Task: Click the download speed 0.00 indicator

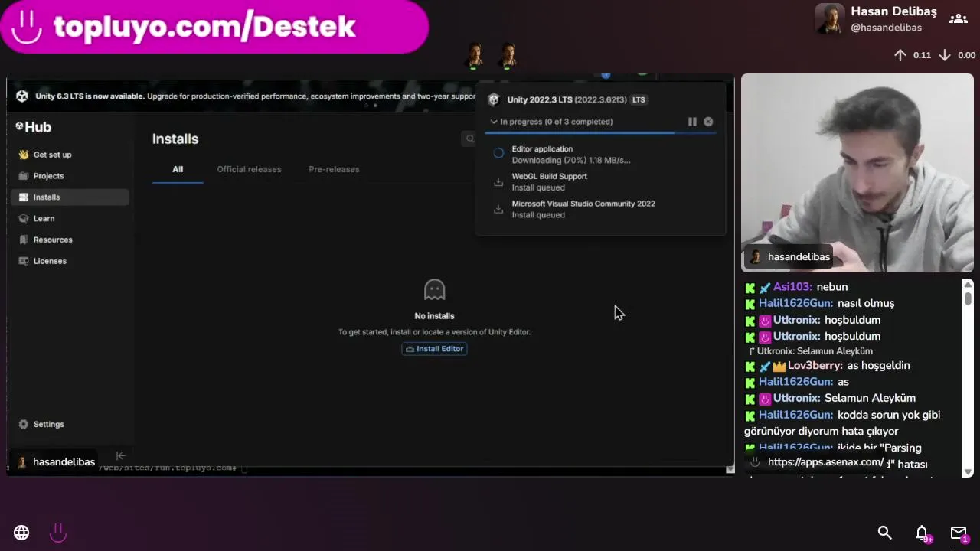Action: pos(957,55)
